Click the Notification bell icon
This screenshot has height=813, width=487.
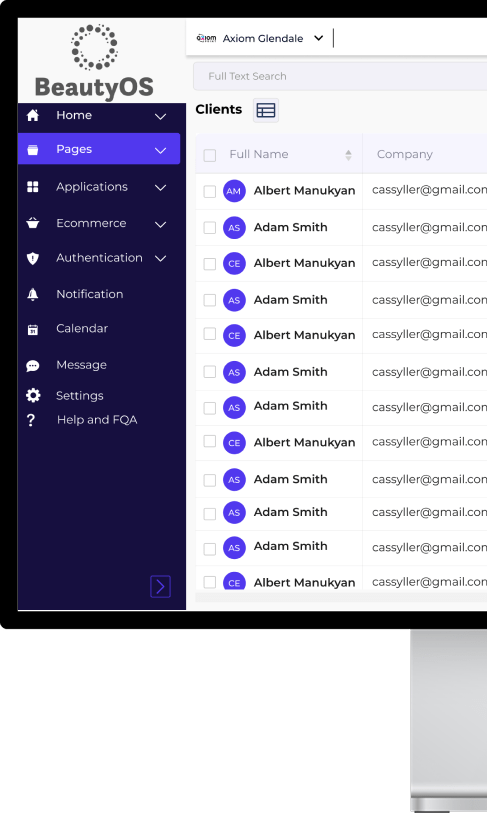(33, 295)
